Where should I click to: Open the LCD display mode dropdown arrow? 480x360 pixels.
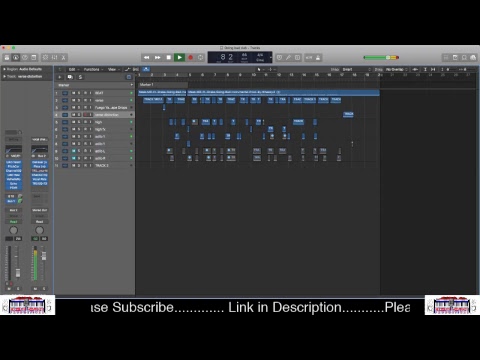click(x=271, y=58)
